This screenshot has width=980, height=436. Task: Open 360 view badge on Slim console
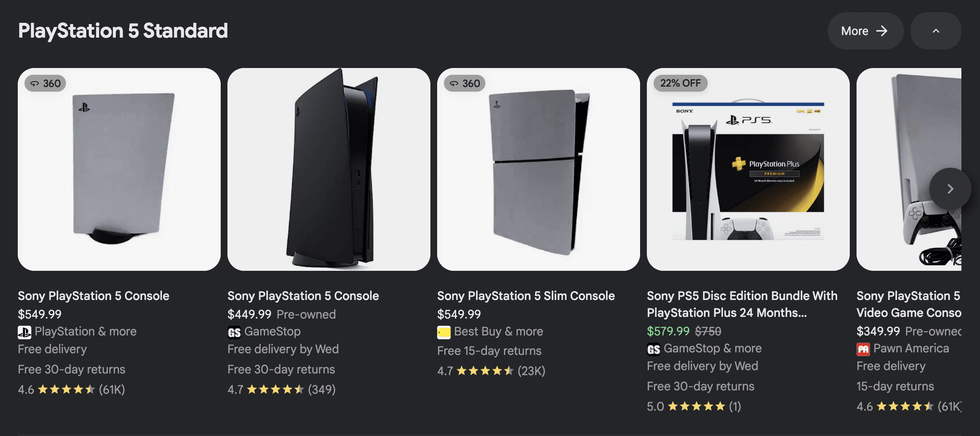point(465,83)
